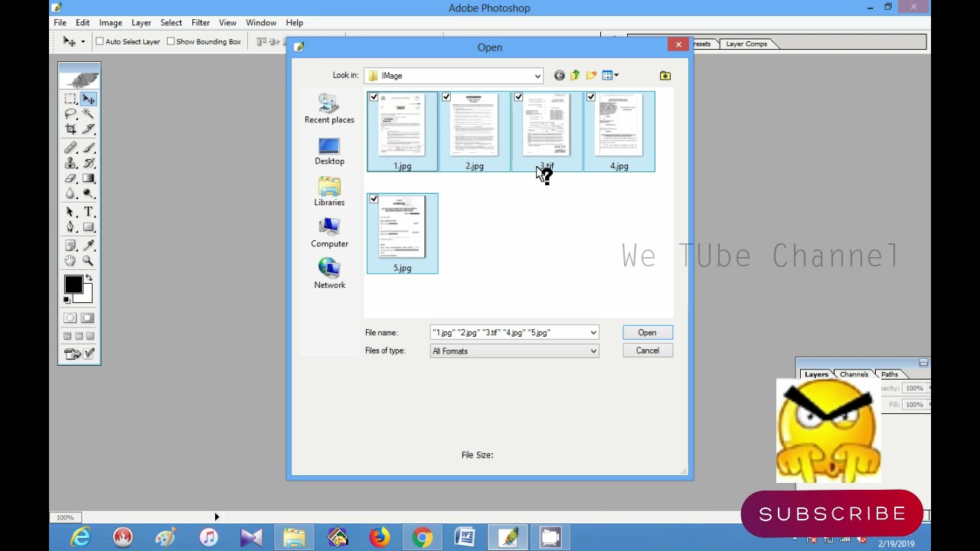Select the Pen tool
980x551 pixels.
[x=70, y=227]
